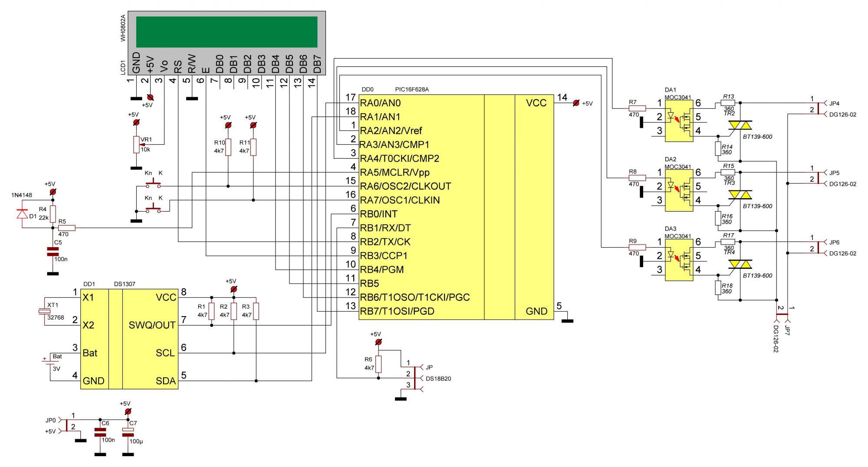Click the TR4 triac symbol

pyautogui.click(x=740, y=264)
